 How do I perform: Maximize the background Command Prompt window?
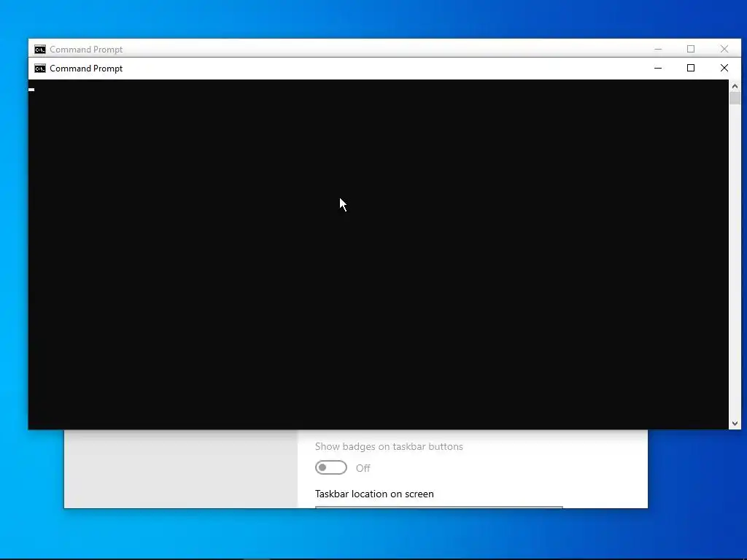(691, 49)
